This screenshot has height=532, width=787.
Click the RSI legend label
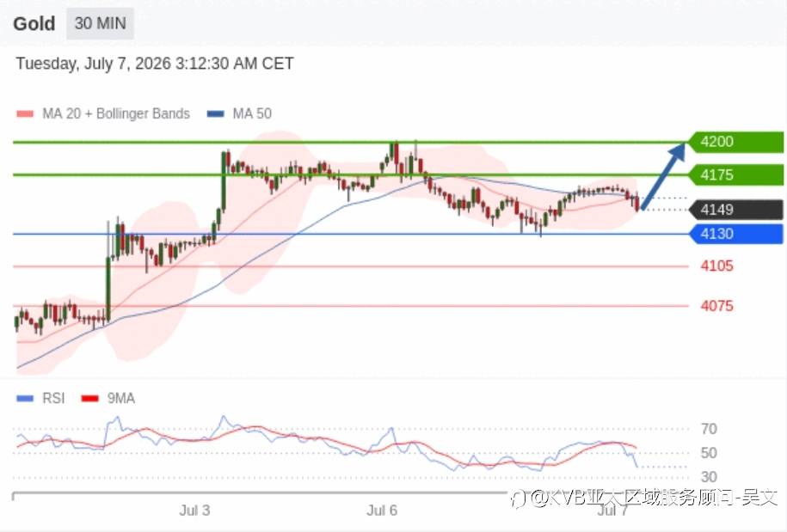click(x=53, y=399)
